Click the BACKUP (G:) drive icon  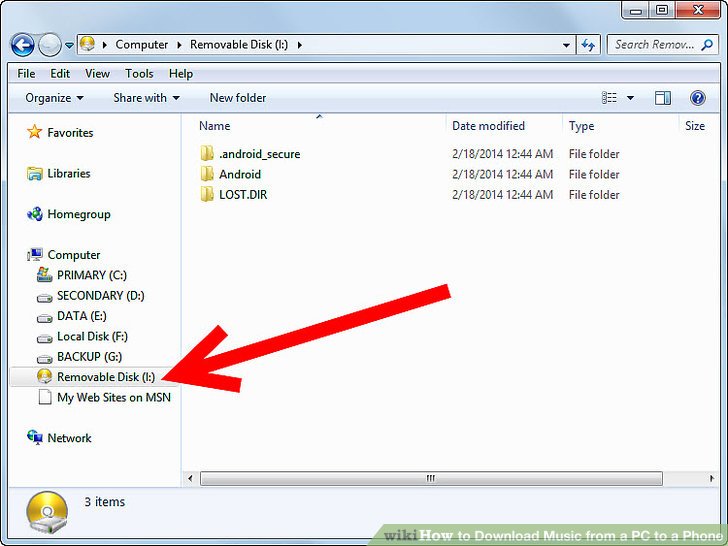tap(45, 359)
